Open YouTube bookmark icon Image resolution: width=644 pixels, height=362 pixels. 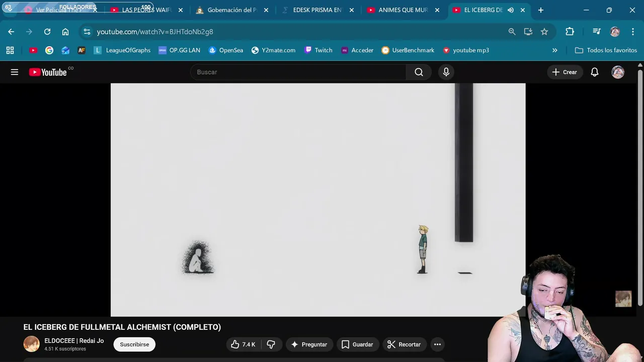pos(33,50)
